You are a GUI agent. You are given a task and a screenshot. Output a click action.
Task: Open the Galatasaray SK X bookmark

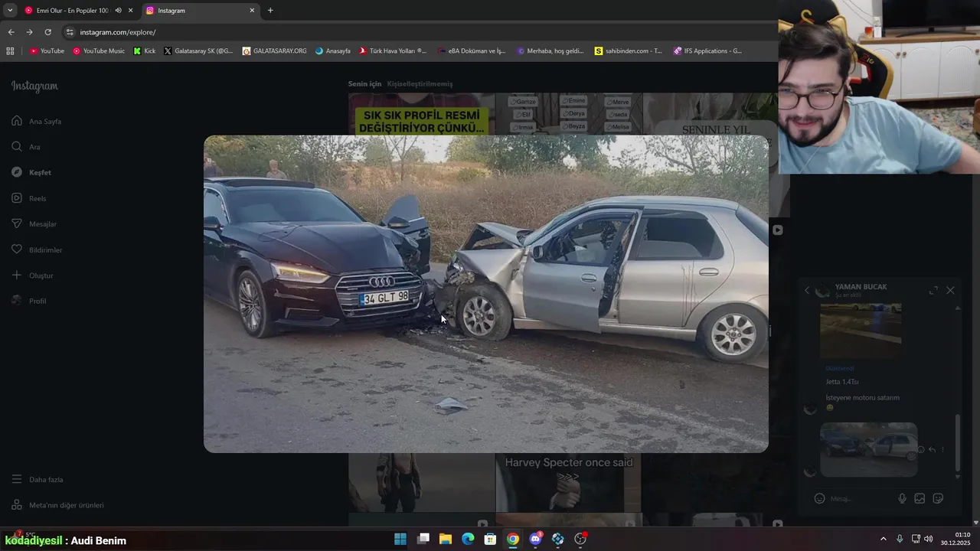tap(198, 51)
